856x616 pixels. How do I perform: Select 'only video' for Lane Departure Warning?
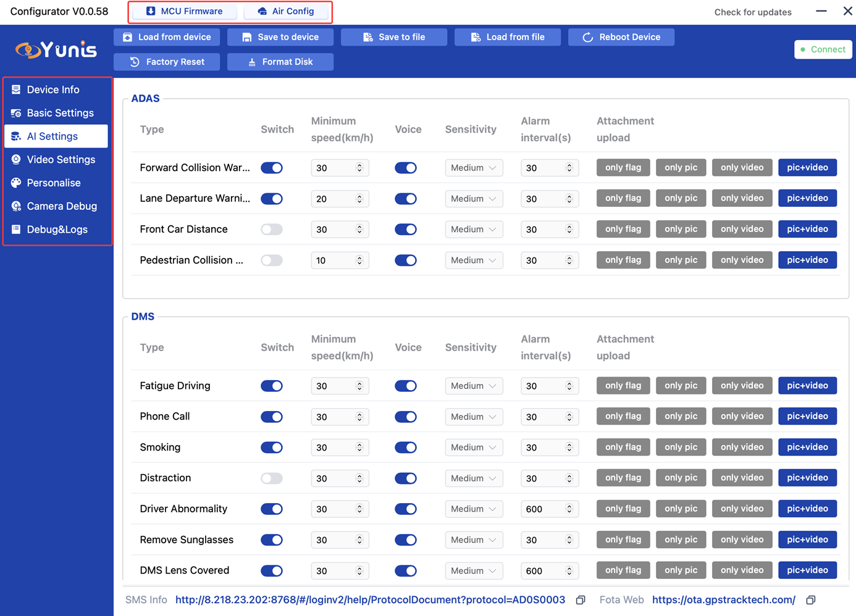tap(742, 198)
